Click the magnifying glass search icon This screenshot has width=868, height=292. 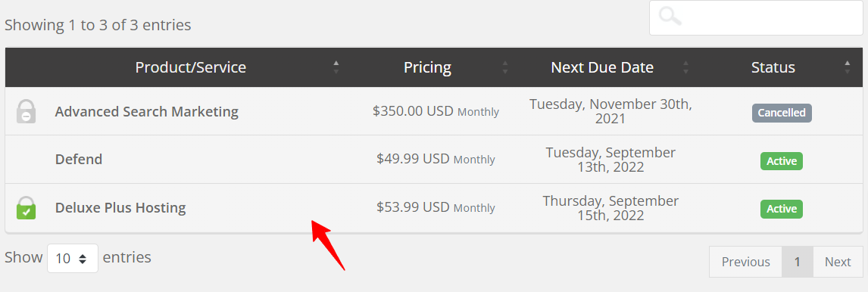(x=671, y=17)
